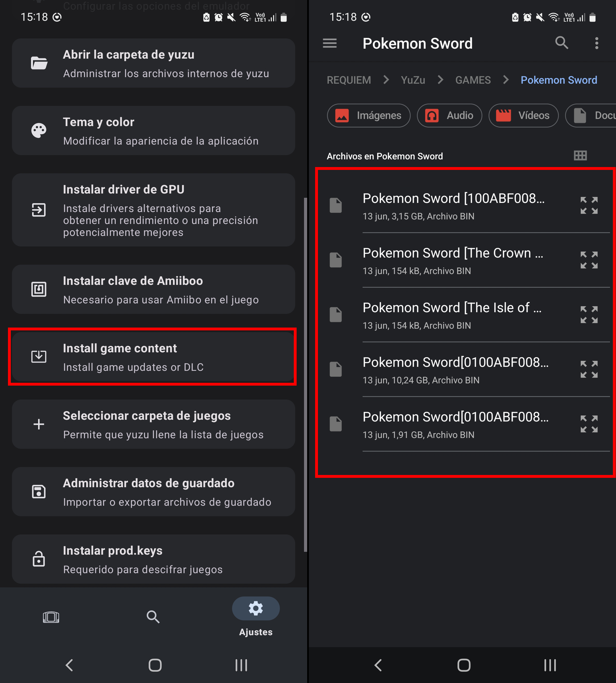
Task: Tap recent apps button on right screen
Action: pos(550,665)
